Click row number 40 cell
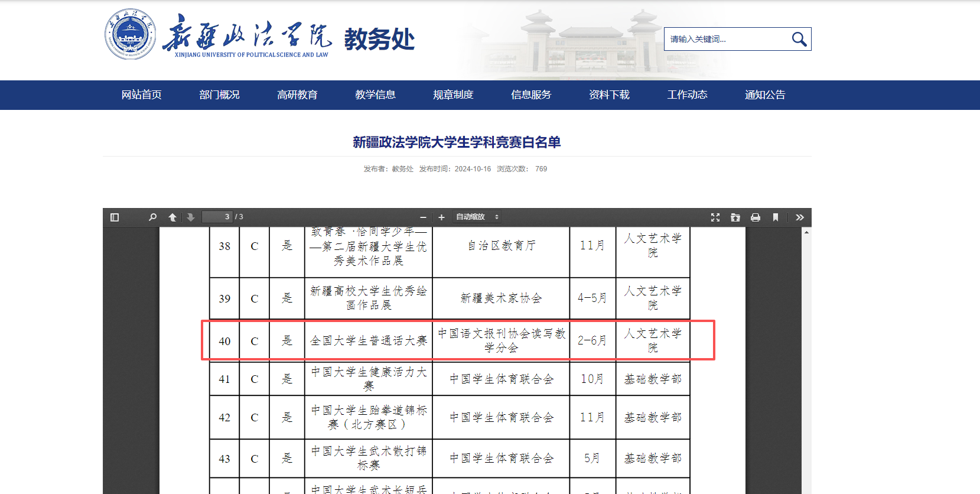 pos(224,342)
